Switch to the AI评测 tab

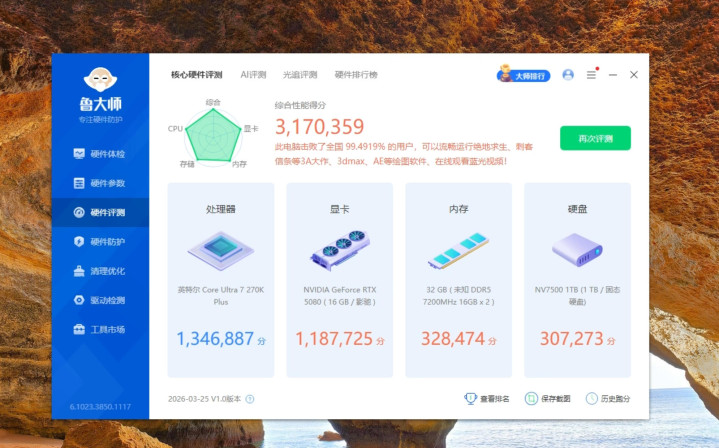click(253, 75)
